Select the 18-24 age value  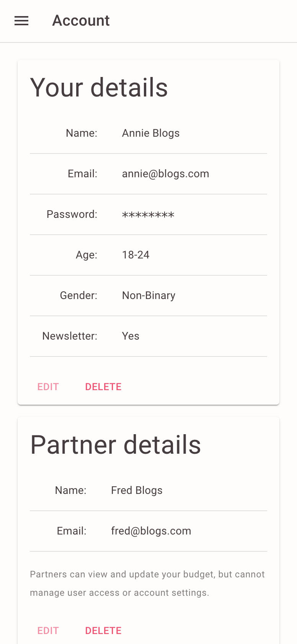tap(135, 255)
